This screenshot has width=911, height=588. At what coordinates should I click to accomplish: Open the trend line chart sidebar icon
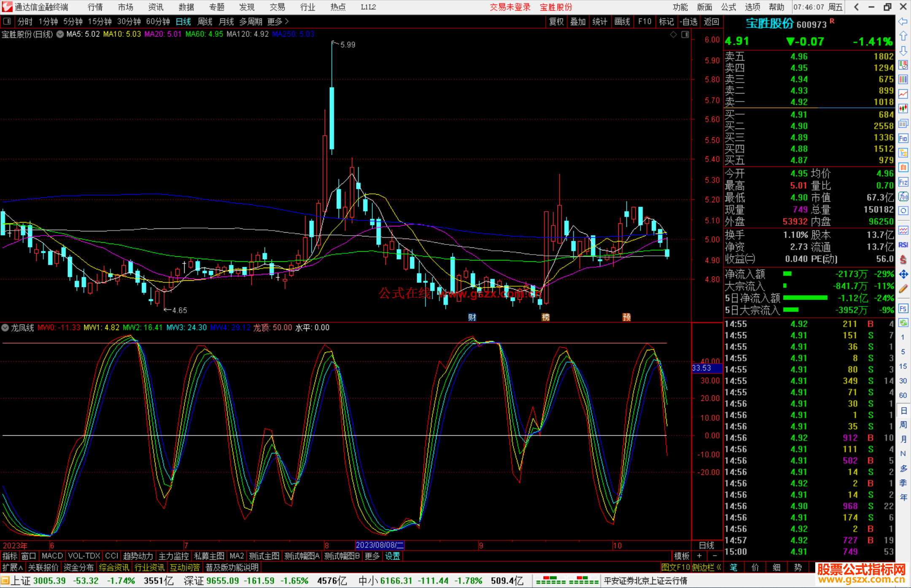903,94
